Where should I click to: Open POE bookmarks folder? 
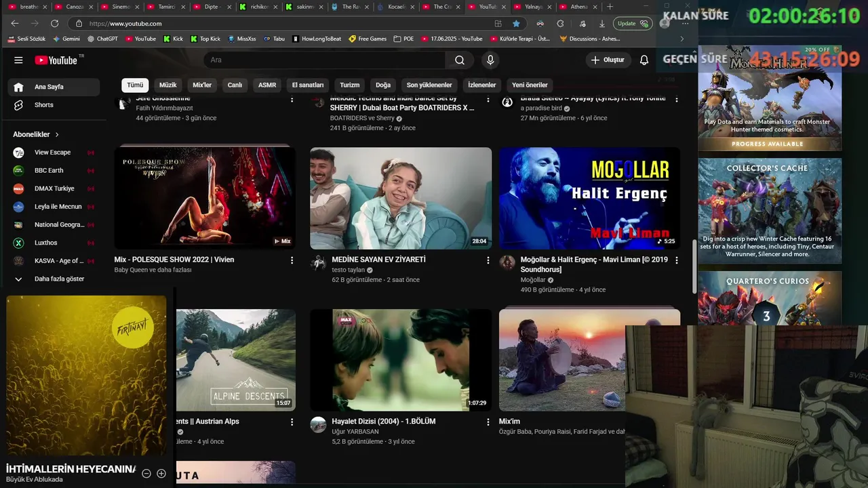(x=403, y=39)
